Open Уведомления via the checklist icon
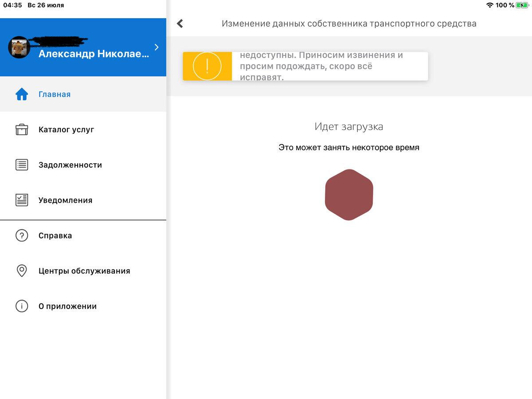This screenshot has height=399, width=532. pyautogui.click(x=22, y=200)
